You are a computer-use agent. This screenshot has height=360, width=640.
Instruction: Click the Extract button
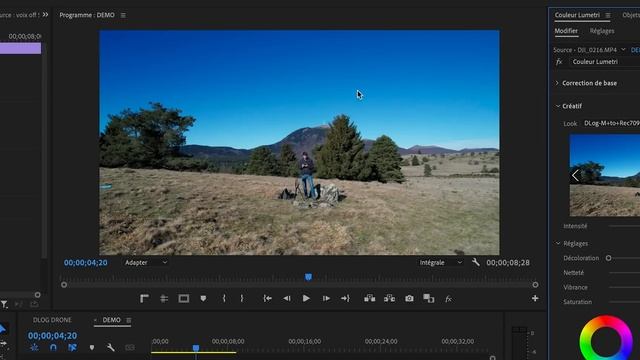389,298
